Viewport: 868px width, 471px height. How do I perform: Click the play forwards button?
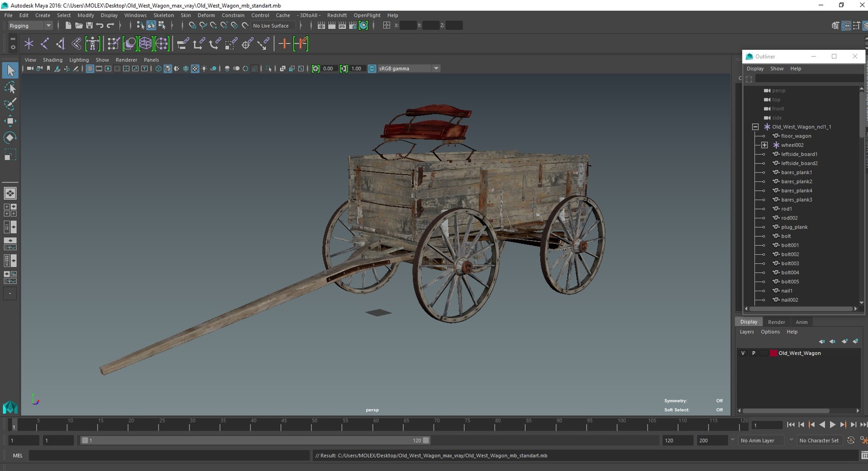coord(832,425)
